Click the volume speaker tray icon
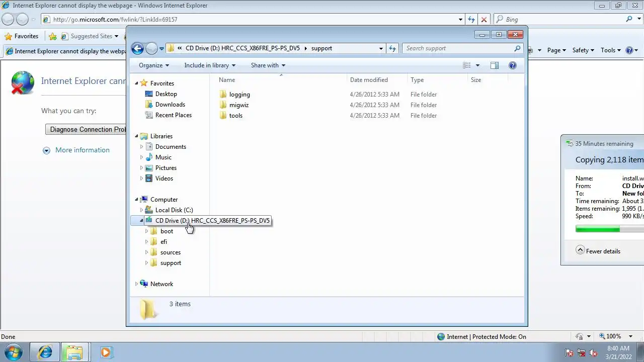 point(593,353)
